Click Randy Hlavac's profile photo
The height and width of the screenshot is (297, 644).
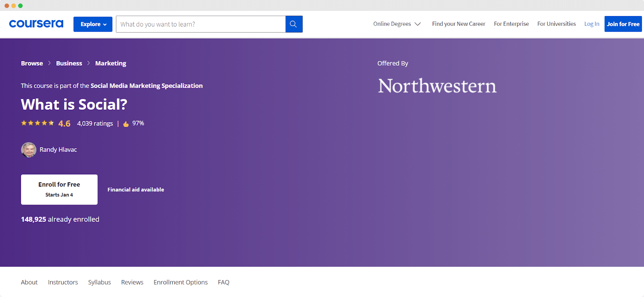pos(29,150)
